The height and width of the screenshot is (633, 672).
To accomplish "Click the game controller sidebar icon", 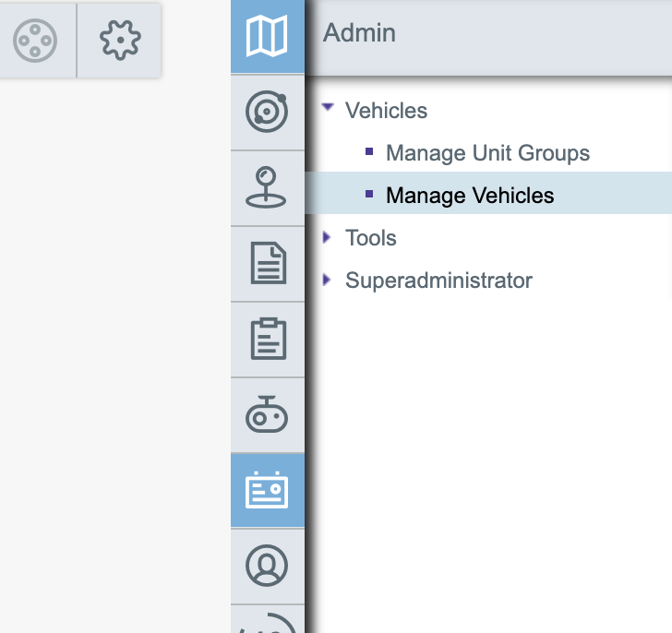I will point(267,415).
